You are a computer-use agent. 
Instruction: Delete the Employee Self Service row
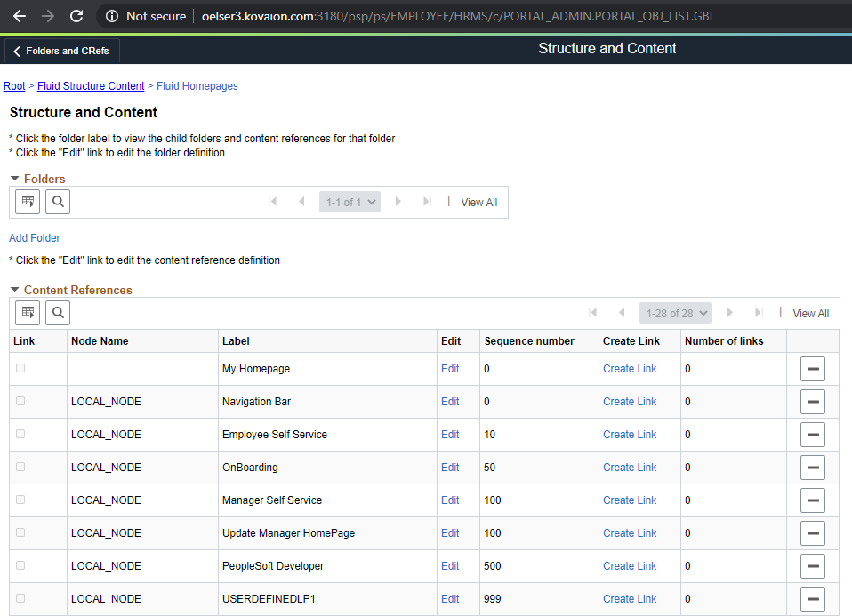click(x=812, y=435)
